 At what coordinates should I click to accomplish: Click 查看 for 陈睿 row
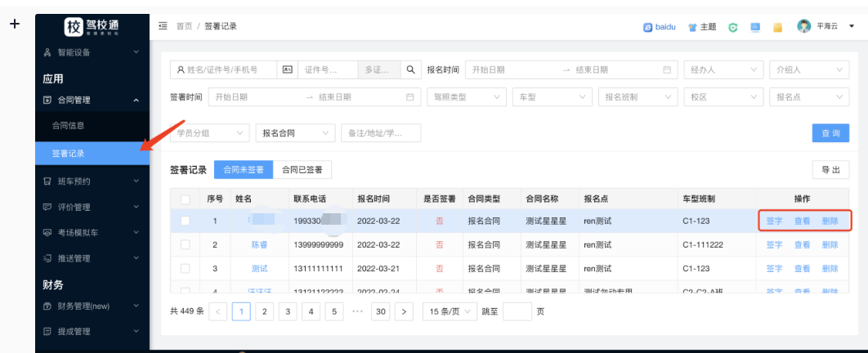tap(802, 244)
